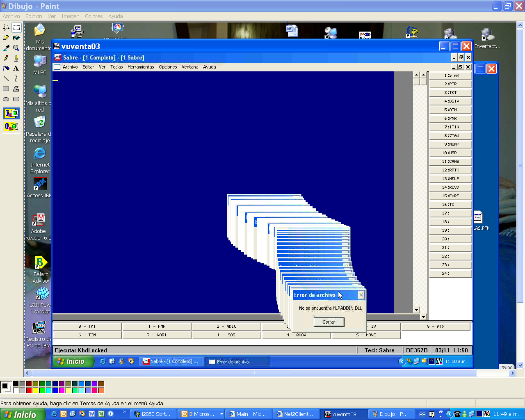The height and width of the screenshot is (420, 525).
Task: Show hidden system tray icons arrow
Action: coord(450,414)
